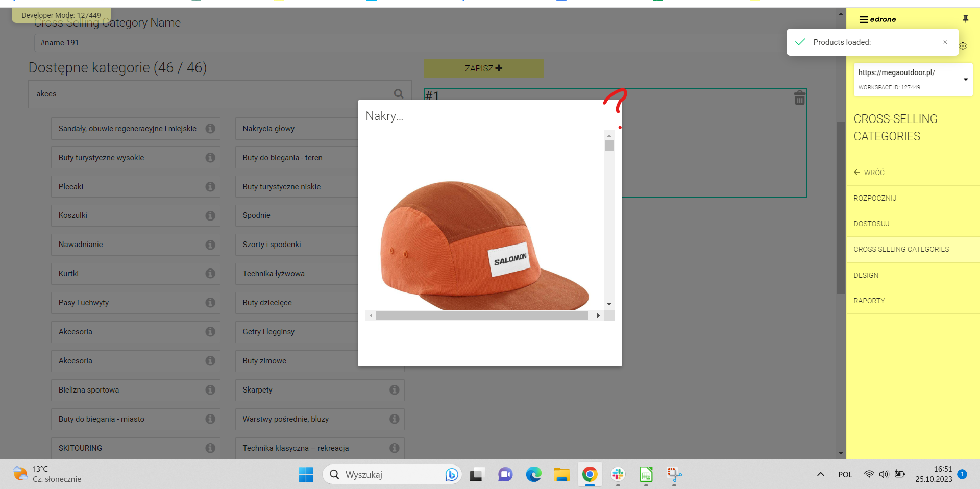Select the Nakrycia głowy category
This screenshot has height=489, width=980.
click(x=297, y=129)
